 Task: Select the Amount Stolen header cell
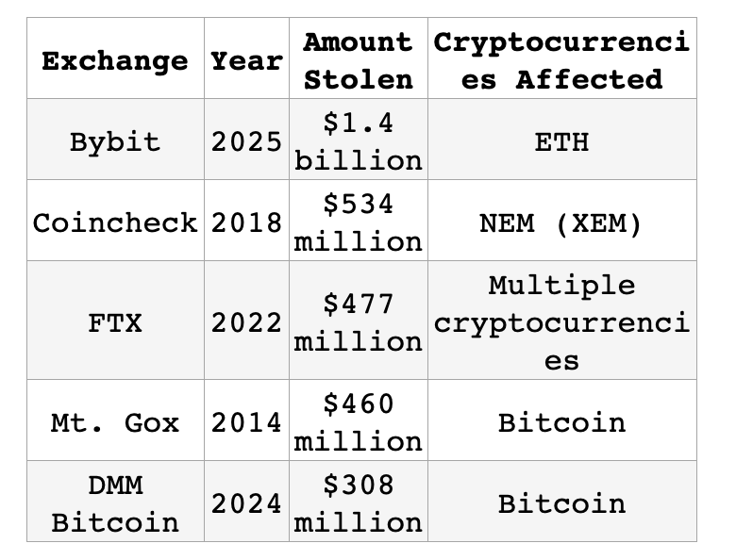[358, 61]
